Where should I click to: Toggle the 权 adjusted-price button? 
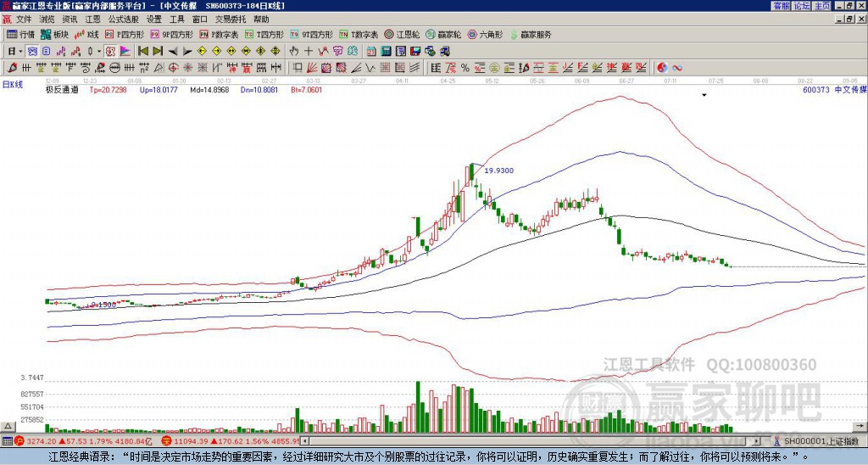(110, 51)
